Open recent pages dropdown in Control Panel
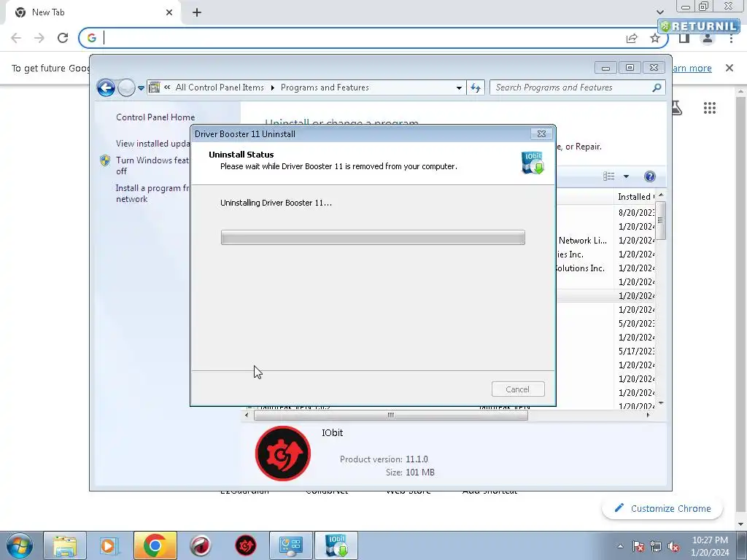Screen dimensions: 747x560 pyautogui.click(x=141, y=87)
